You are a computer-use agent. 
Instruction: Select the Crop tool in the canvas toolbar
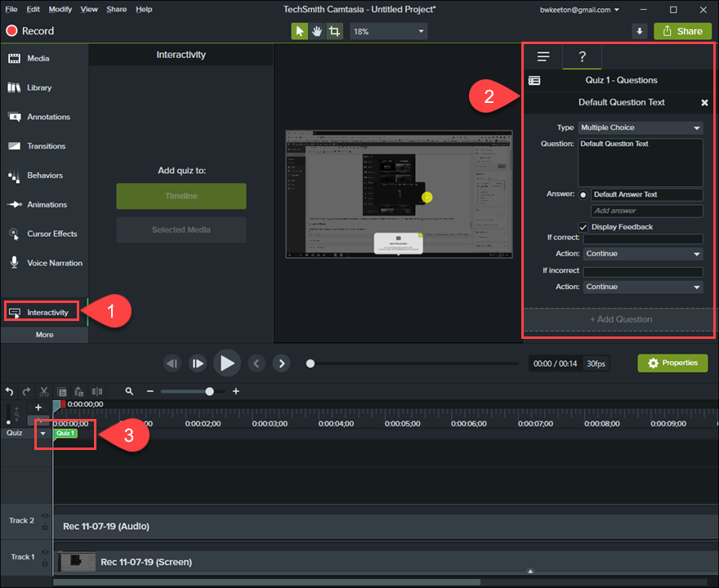click(335, 30)
